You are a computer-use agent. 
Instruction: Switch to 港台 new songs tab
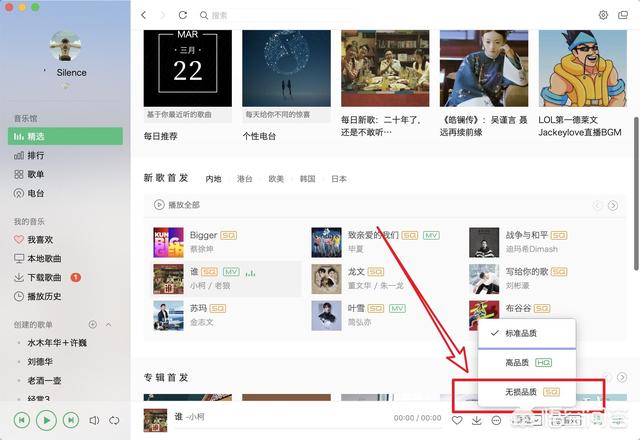[x=244, y=179]
